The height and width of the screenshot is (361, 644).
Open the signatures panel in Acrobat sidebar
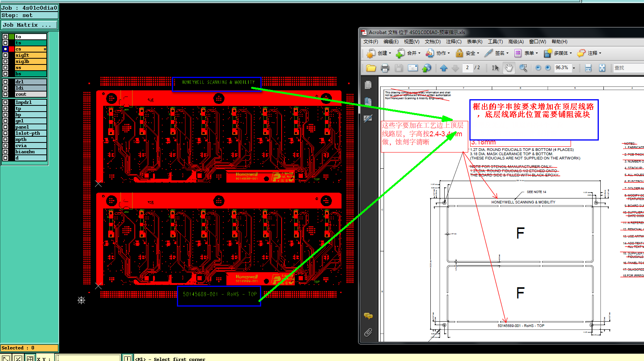pos(368,119)
